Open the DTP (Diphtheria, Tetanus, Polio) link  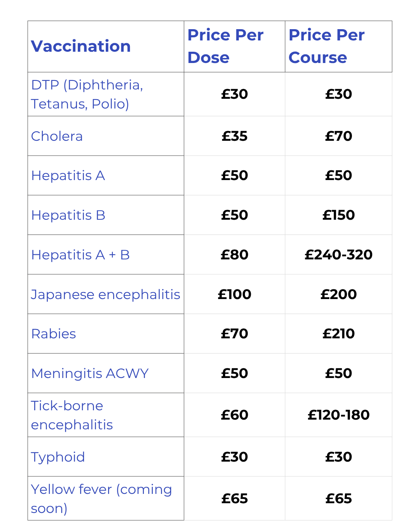[x=87, y=94]
